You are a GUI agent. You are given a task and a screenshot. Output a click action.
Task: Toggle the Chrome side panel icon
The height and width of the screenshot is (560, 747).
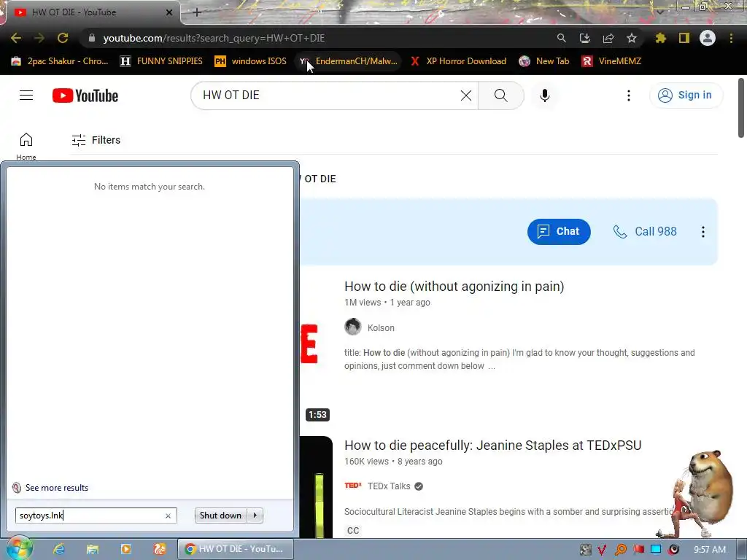684,38
